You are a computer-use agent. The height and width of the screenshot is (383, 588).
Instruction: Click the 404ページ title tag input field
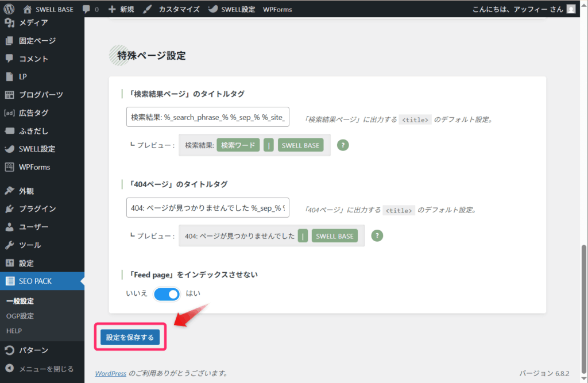pyautogui.click(x=208, y=208)
